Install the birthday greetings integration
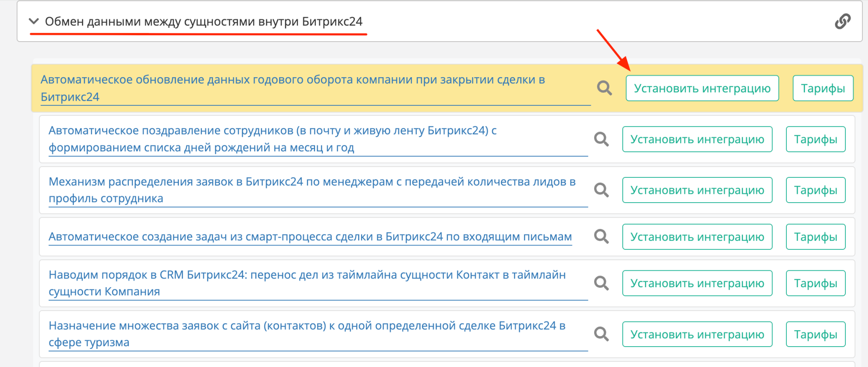This screenshot has width=868, height=367. (x=697, y=139)
